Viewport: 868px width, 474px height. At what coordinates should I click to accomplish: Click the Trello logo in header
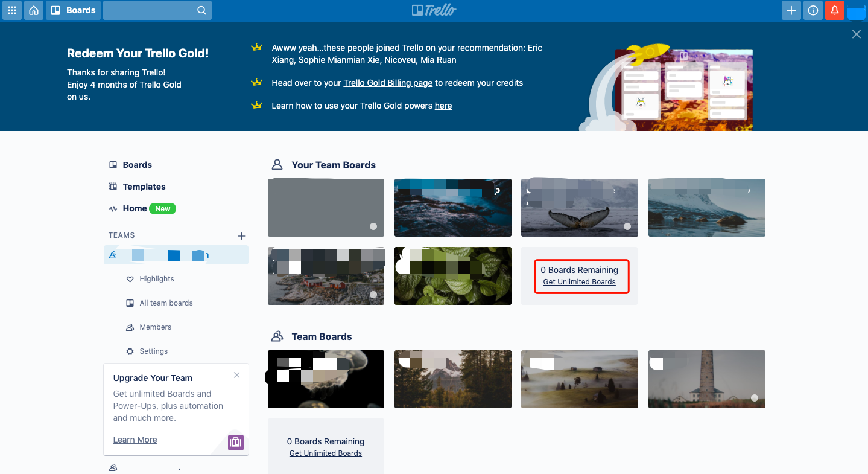434,10
